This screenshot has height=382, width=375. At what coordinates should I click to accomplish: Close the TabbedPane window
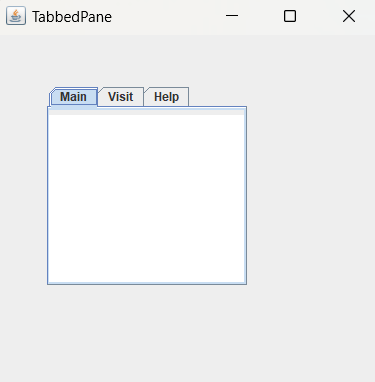click(349, 16)
